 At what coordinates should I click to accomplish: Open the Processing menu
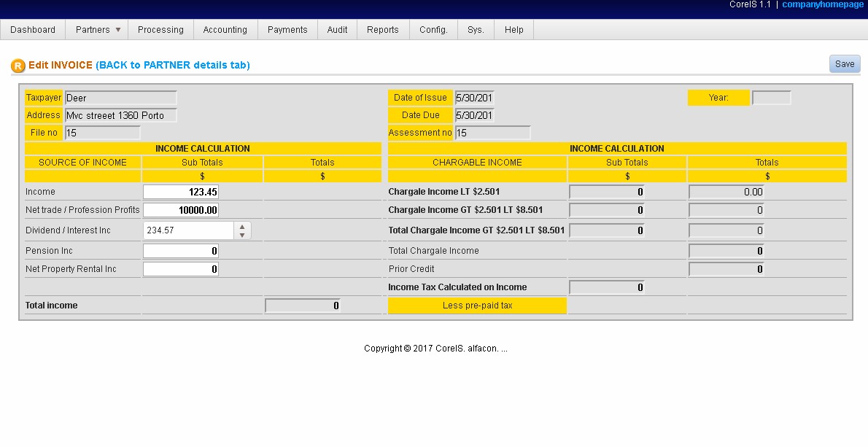click(160, 30)
